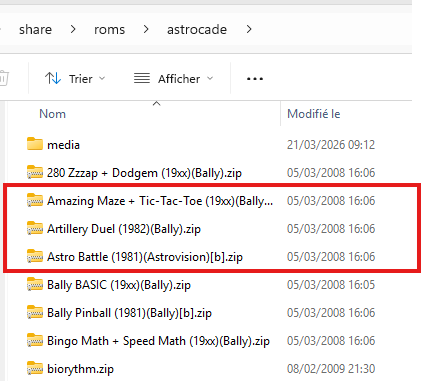
Task: Select 'Amazing Maze + Tic-Tac-Toe' file name
Action: point(160,201)
